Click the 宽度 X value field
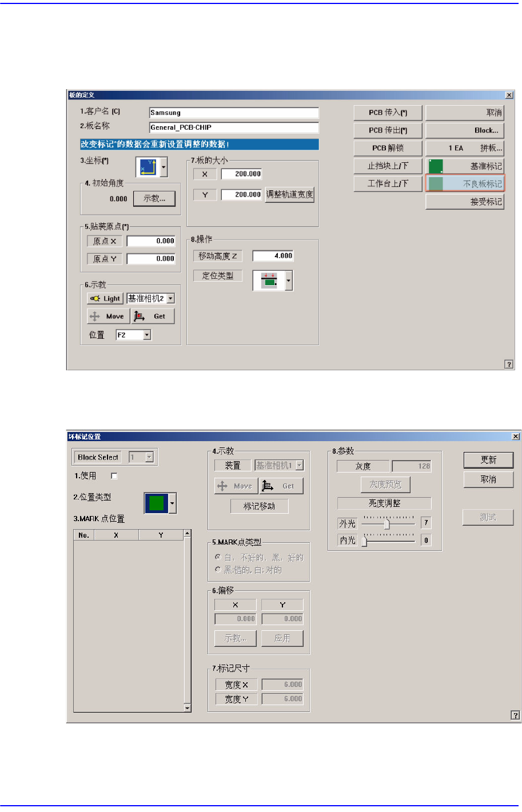The image size is (522, 812). point(282,685)
